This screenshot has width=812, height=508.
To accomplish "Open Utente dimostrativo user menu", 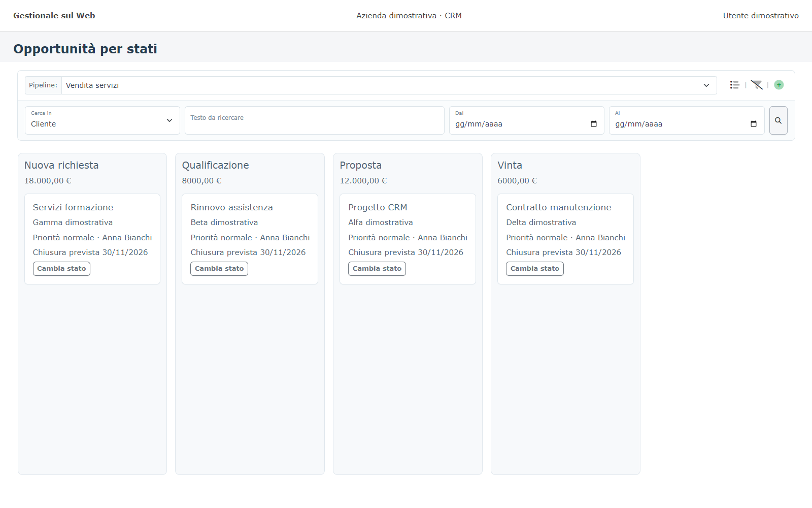I will [x=761, y=16].
